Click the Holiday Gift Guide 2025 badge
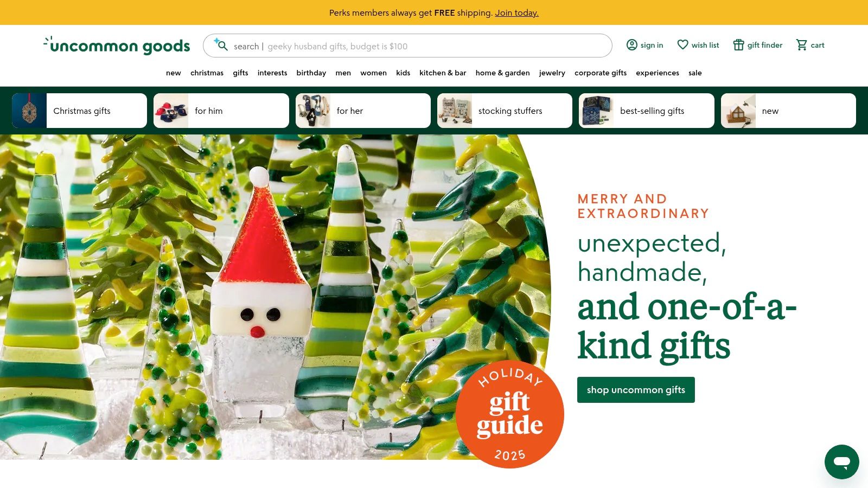868x488 pixels. 509,414
